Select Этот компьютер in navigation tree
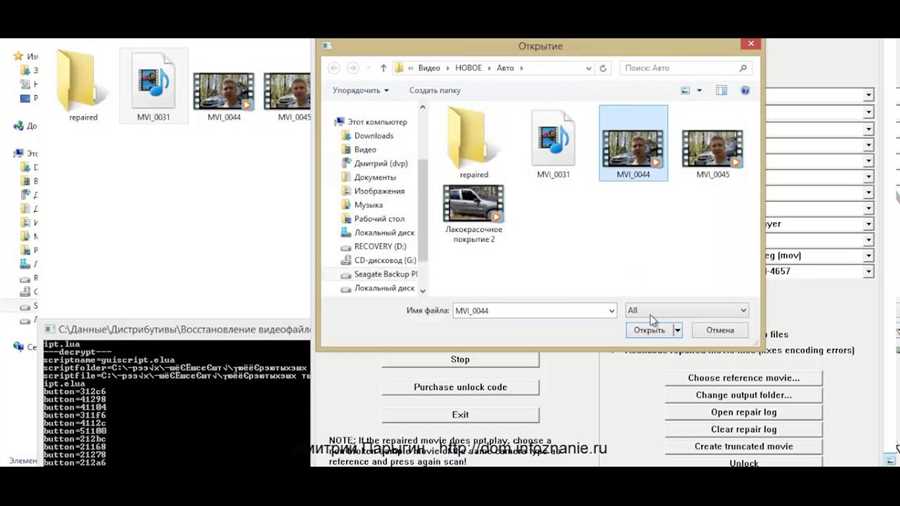This screenshot has height=506, width=900. (x=377, y=122)
